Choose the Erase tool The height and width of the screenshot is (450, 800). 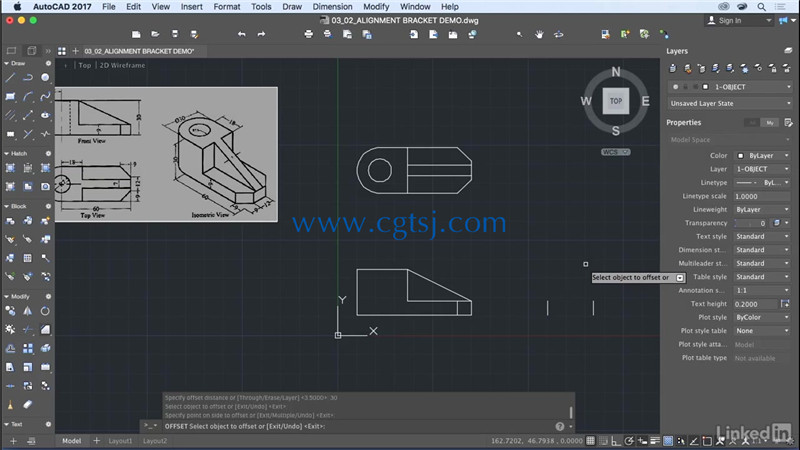point(28,405)
